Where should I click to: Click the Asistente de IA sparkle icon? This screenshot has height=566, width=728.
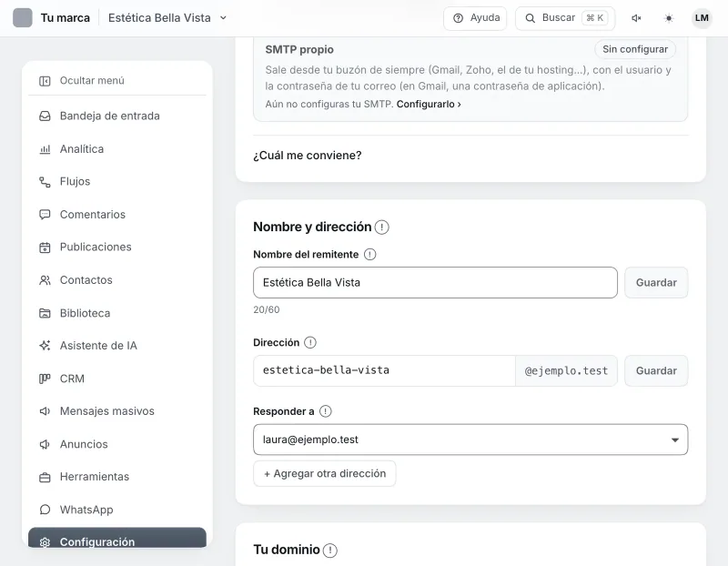click(45, 346)
